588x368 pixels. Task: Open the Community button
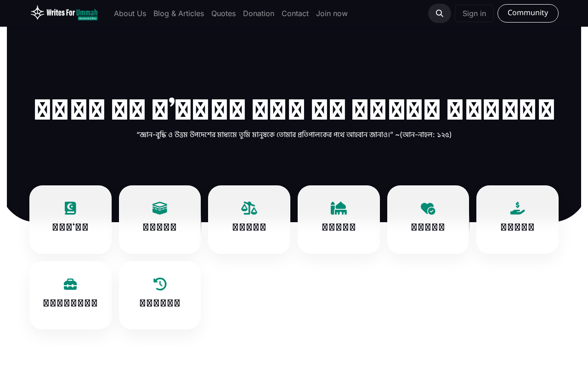point(528,13)
